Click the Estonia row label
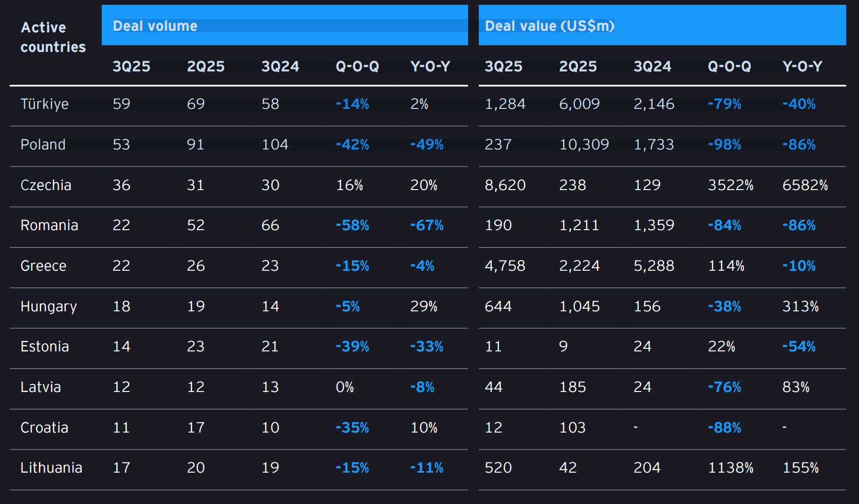Image resolution: width=859 pixels, height=504 pixels. point(45,347)
